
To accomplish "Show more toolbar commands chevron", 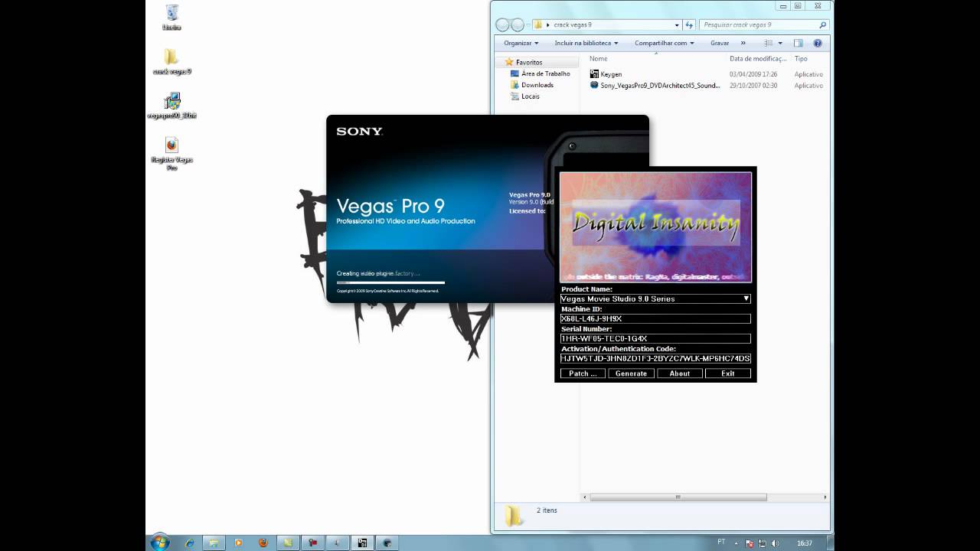I will [743, 43].
